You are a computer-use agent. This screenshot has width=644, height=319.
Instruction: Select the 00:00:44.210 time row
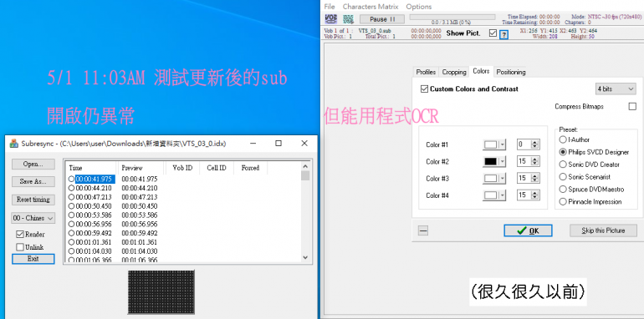92,188
